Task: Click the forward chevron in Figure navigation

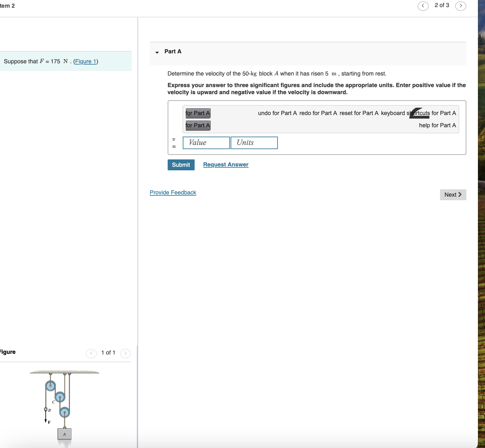Action: (x=126, y=353)
